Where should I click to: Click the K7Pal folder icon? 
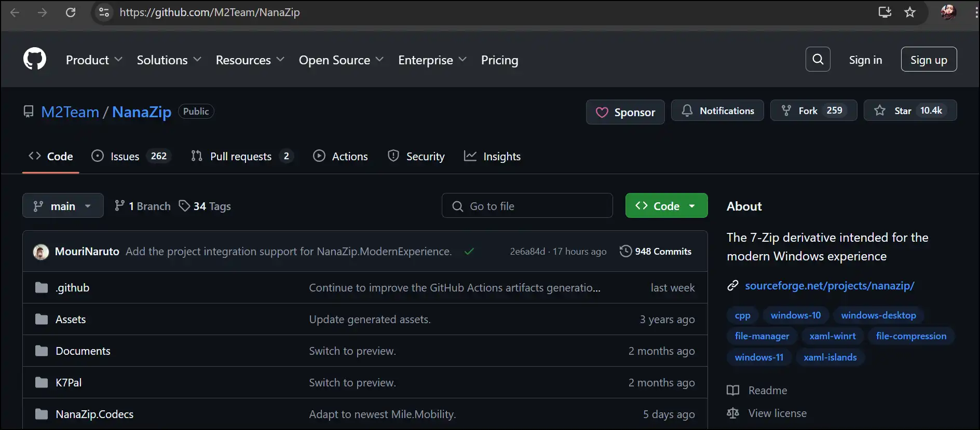coord(42,382)
